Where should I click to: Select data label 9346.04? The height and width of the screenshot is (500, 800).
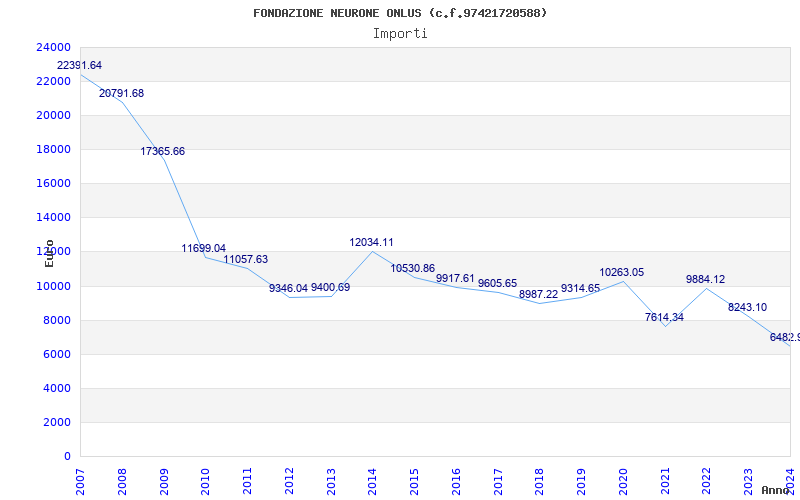point(288,288)
